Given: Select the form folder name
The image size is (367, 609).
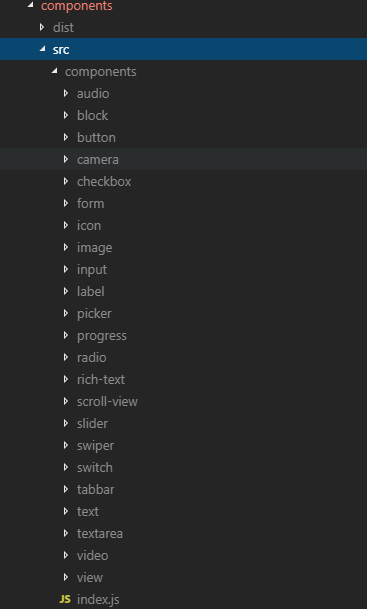Looking at the screenshot, I should pyautogui.click(x=90, y=204).
